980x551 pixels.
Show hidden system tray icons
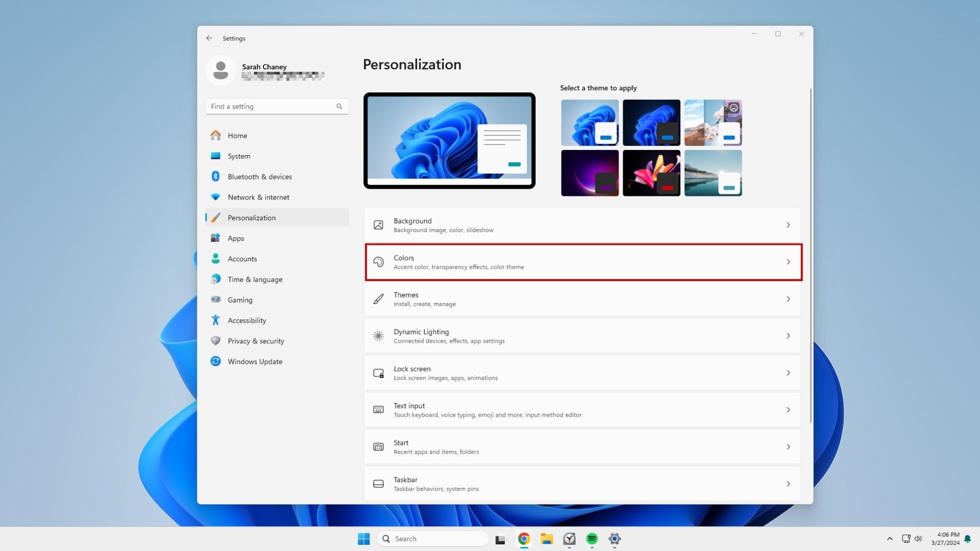(890, 539)
